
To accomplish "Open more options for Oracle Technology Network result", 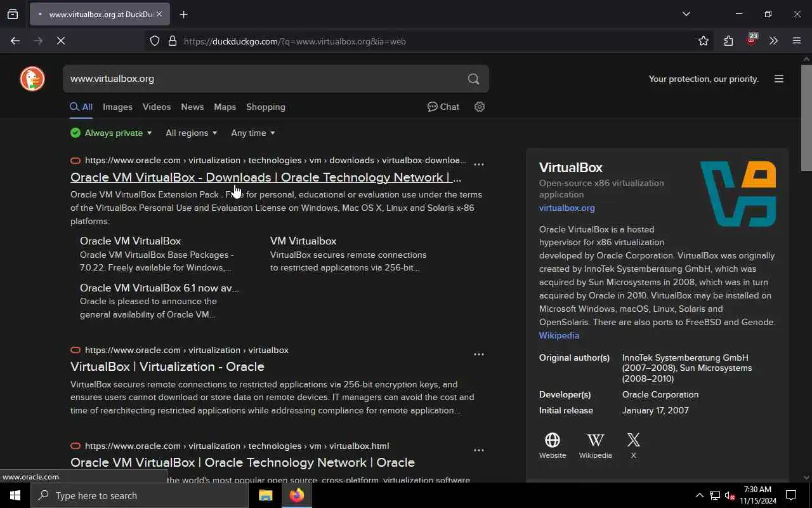I will coord(479,450).
